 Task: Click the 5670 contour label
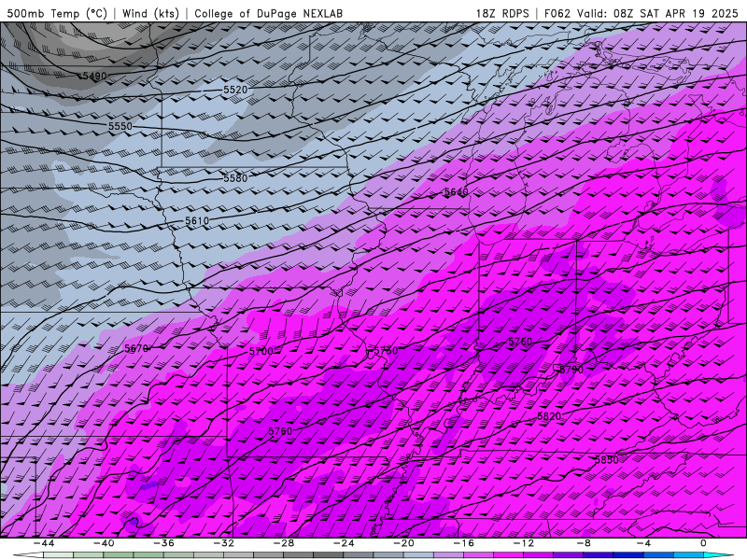(x=136, y=348)
